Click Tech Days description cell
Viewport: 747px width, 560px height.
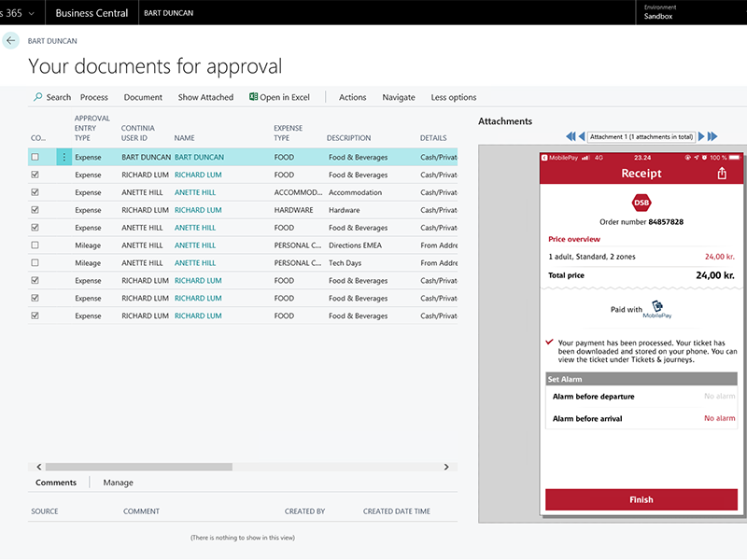(345, 263)
